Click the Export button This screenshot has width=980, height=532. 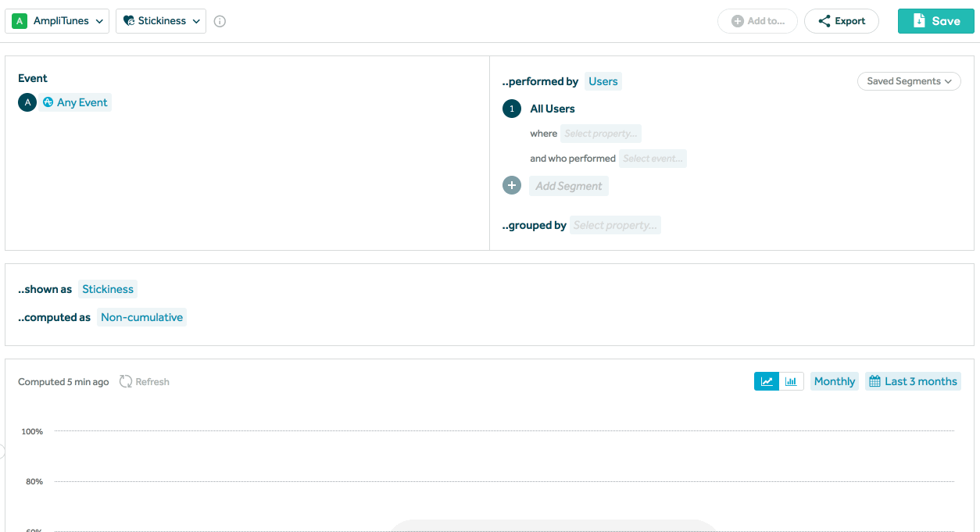pyautogui.click(x=842, y=21)
